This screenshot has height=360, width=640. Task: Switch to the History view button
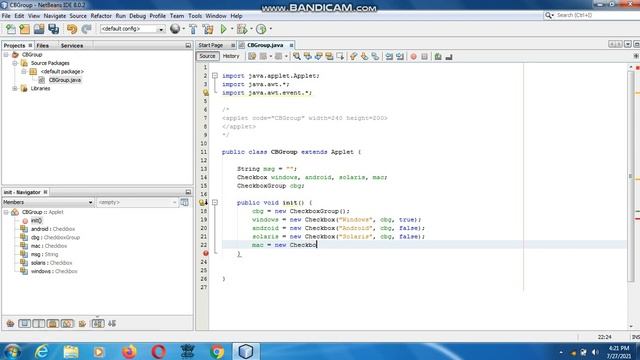click(x=231, y=56)
